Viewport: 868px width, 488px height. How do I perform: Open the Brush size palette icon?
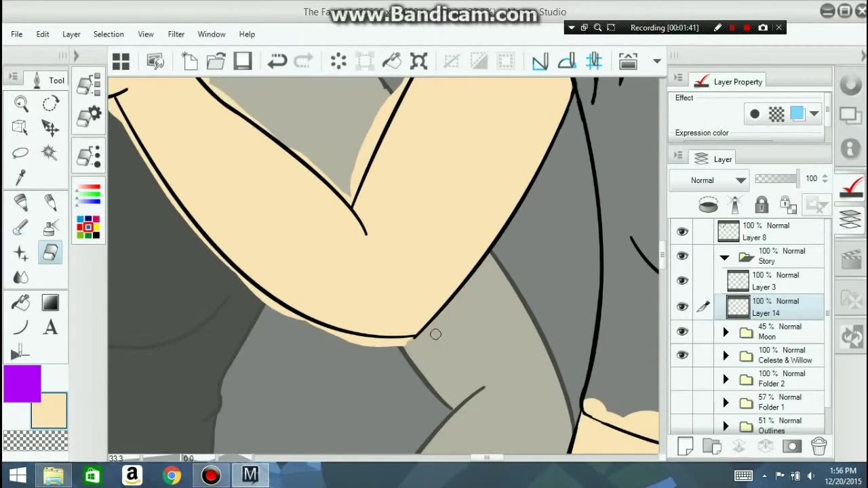tap(89, 156)
